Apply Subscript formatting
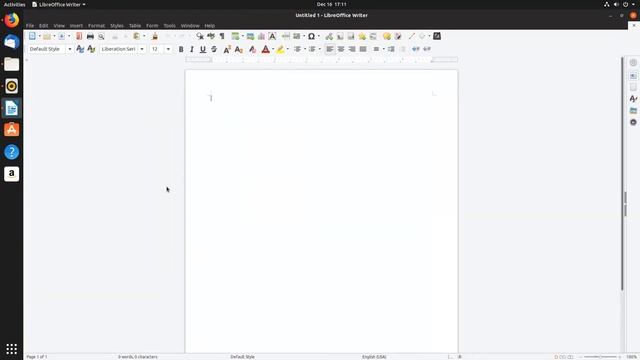Viewport: 640px width, 360px height. (239, 49)
